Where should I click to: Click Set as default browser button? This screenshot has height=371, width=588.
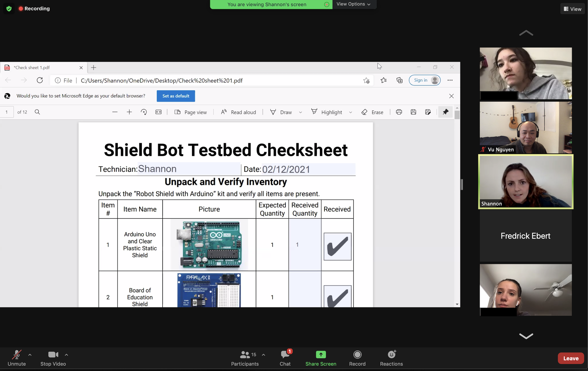coord(176,96)
